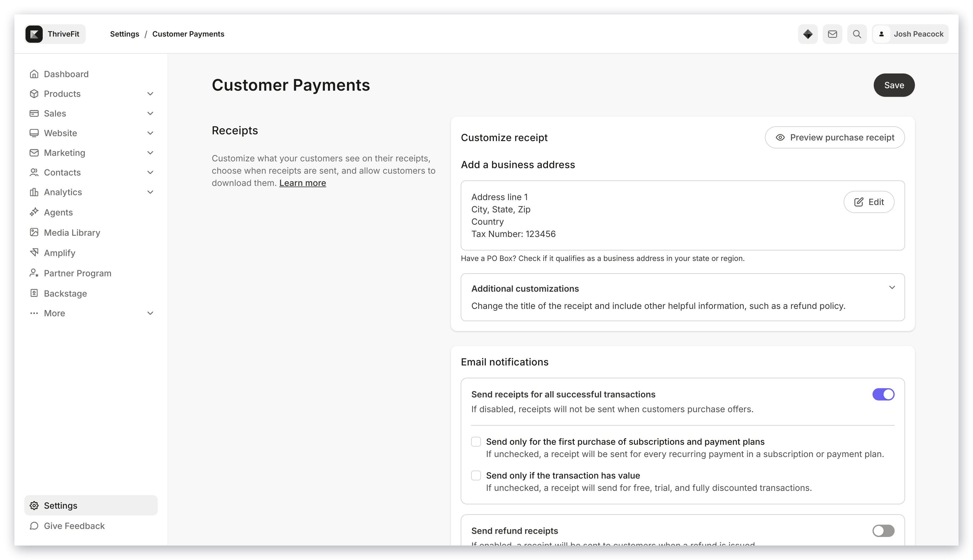Select Amplify in the sidebar
Viewport: 973px width, 560px height.
(x=91, y=252)
